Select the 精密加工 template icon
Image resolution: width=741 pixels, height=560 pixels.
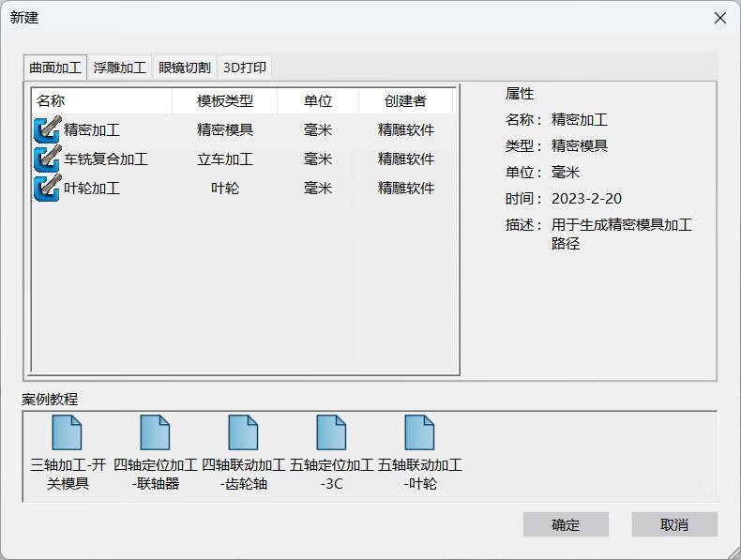point(47,129)
